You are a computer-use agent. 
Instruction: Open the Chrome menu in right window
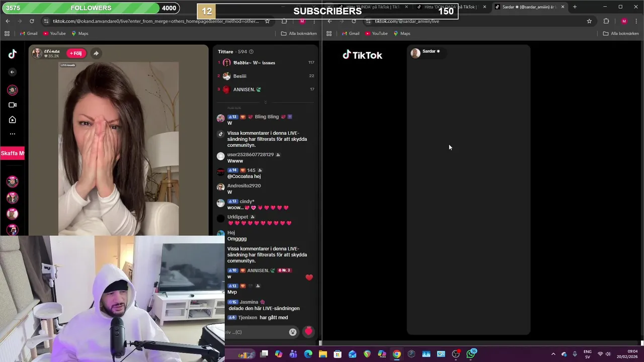coord(637,21)
